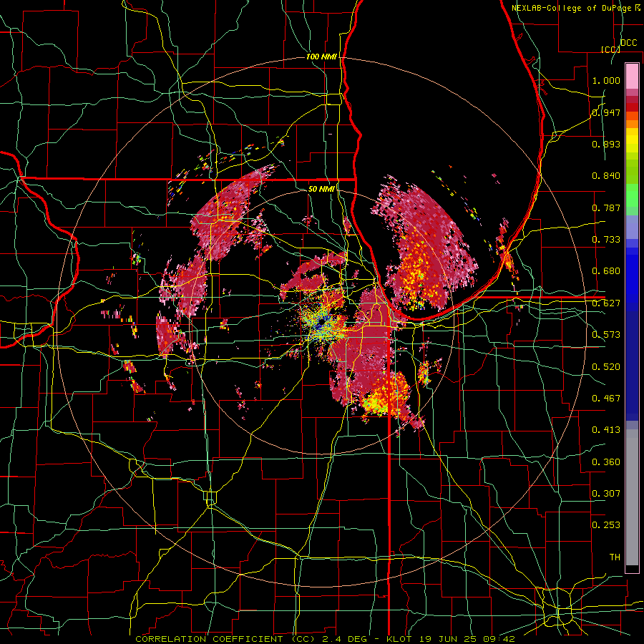The image size is (644, 644).
Task: Click the 0.573 scale value
Action: (606, 335)
